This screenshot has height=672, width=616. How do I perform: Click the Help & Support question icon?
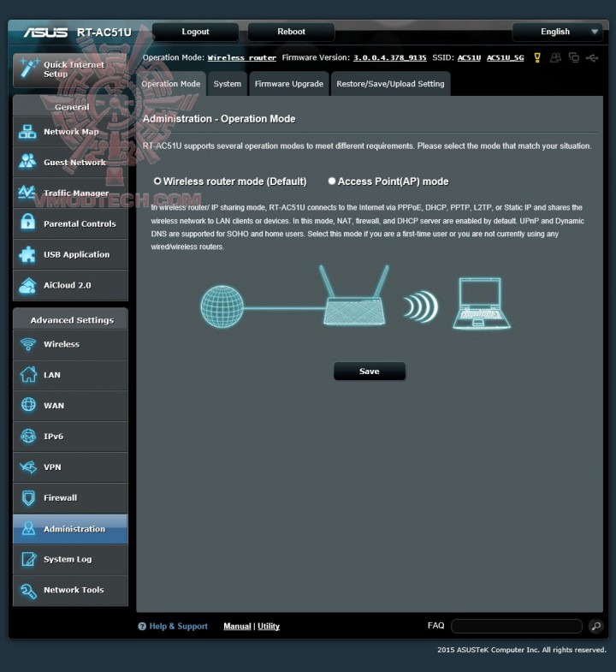[x=142, y=627]
